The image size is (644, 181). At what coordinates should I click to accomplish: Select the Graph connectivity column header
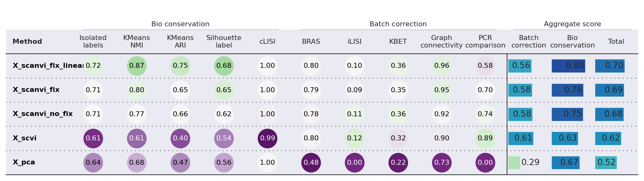(441, 42)
